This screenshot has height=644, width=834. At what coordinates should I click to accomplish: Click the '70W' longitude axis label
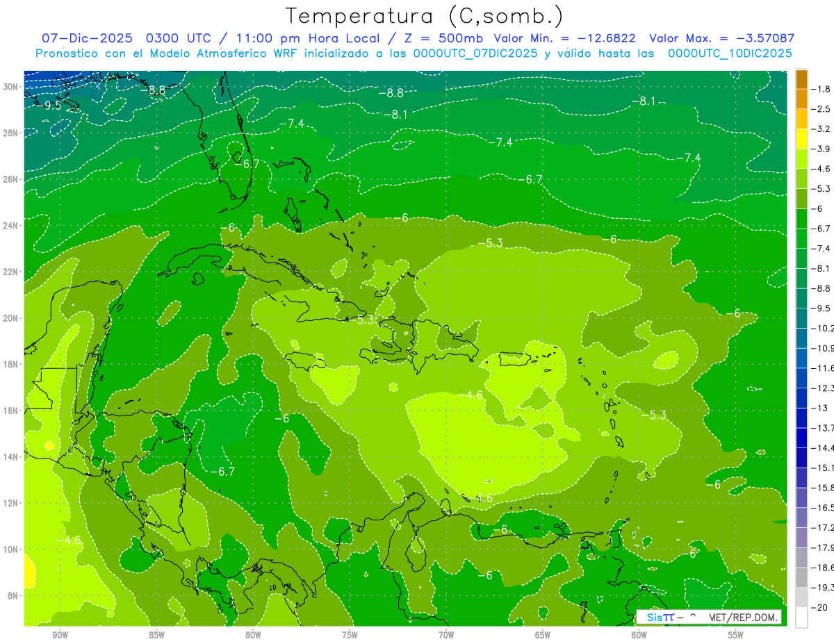click(x=446, y=635)
